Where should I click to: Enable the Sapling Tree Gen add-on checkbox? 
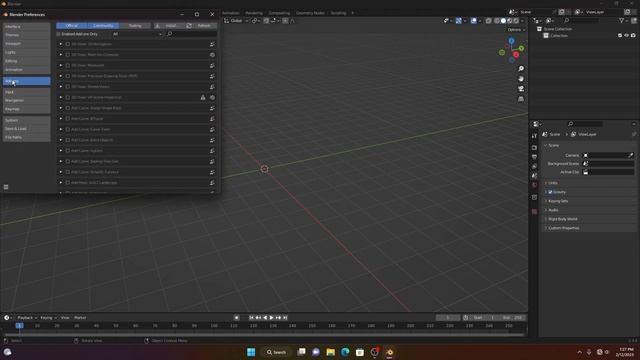68,161
